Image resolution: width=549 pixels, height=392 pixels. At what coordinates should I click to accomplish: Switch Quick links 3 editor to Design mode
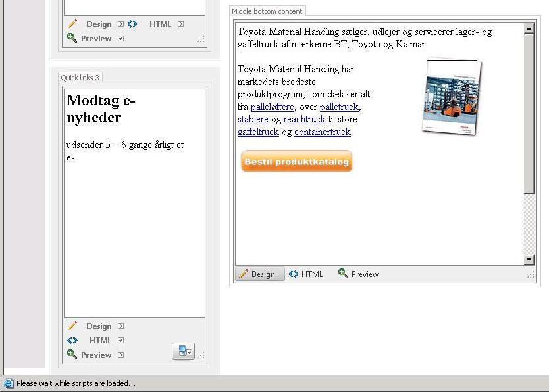tap(99, 326)
